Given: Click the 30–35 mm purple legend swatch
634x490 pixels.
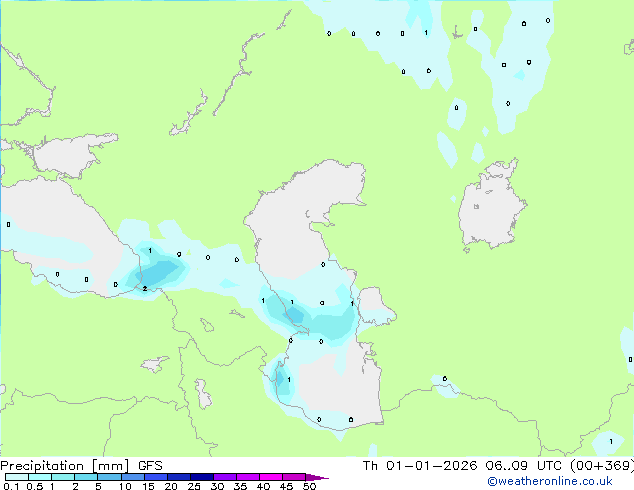Looking at the screenshot, I should pyautogui.click(x=225, y=477).
